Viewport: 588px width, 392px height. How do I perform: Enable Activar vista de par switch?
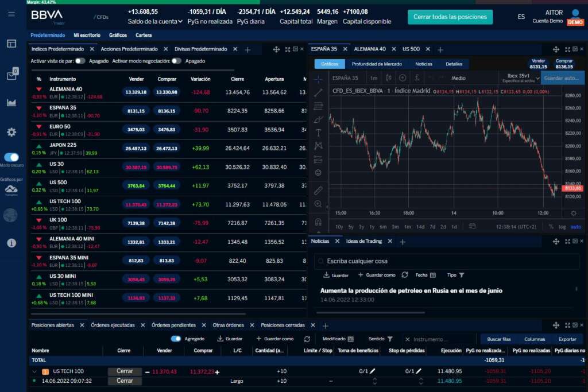click(80, 61)
